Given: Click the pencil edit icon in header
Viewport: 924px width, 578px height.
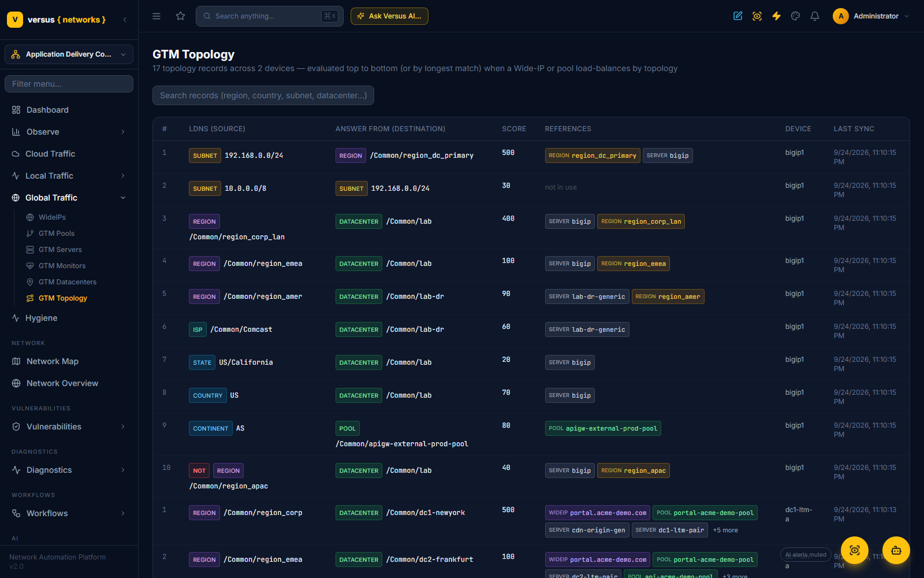Looking at the screenshot, I should tap(738, 16).
